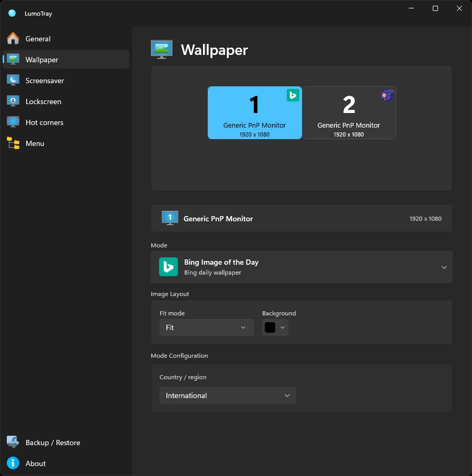This screenshot has width=472, height=476.
Task: Close the LumoTray window
Action: pos(459,8)
